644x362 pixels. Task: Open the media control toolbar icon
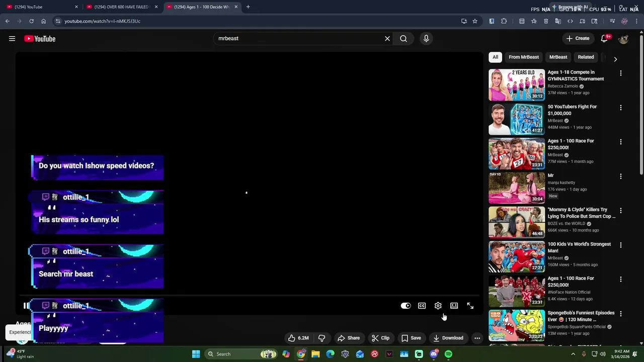click(x=612, y=21)
